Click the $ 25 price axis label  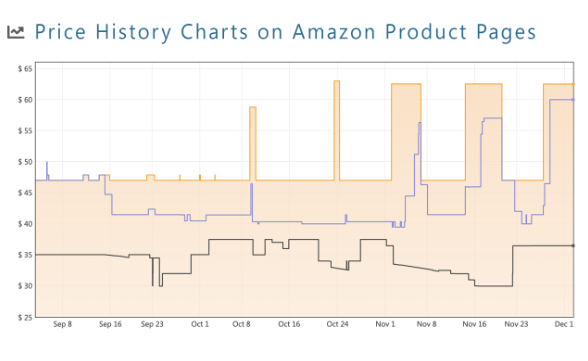coord(25,318)
